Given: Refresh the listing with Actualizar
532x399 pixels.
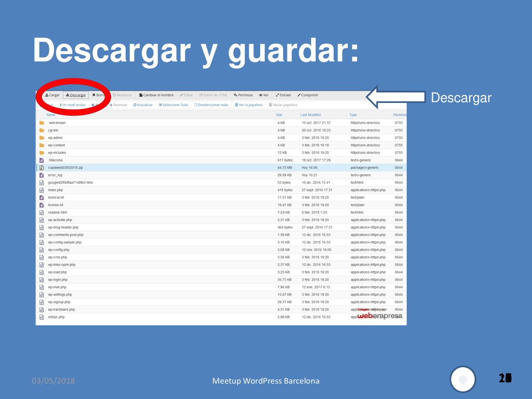Looking at the screenshot, I should (x=143, y=105).
